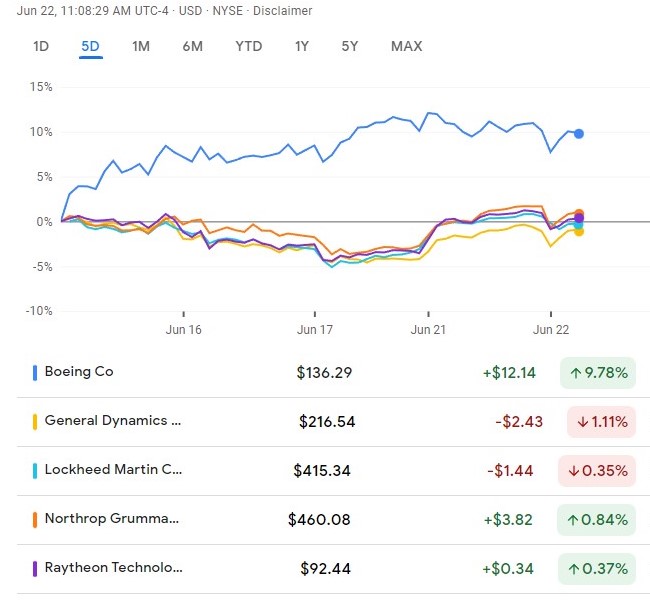Click Raytheon's purple color swatch
This screenshot has width=650, height=602.
tap(35, 568)
